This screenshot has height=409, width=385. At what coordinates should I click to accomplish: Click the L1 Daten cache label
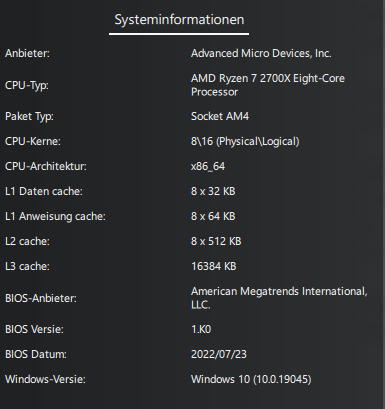44,191
